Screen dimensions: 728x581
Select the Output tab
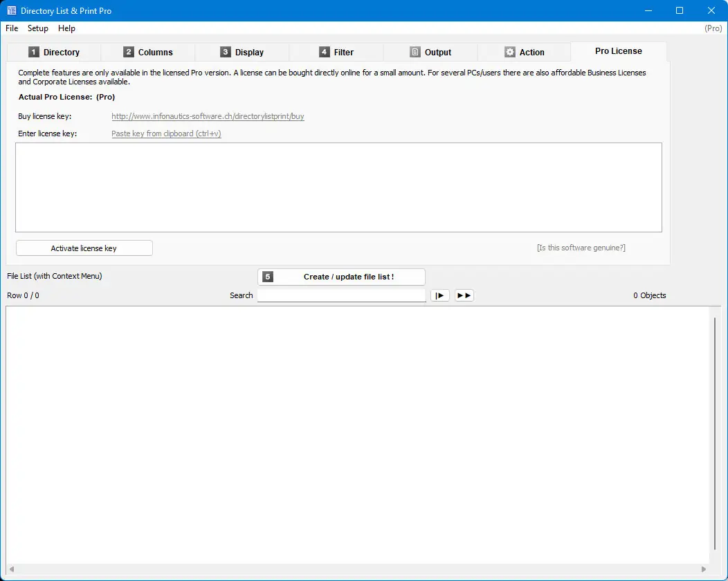click(x=430, y=52)
